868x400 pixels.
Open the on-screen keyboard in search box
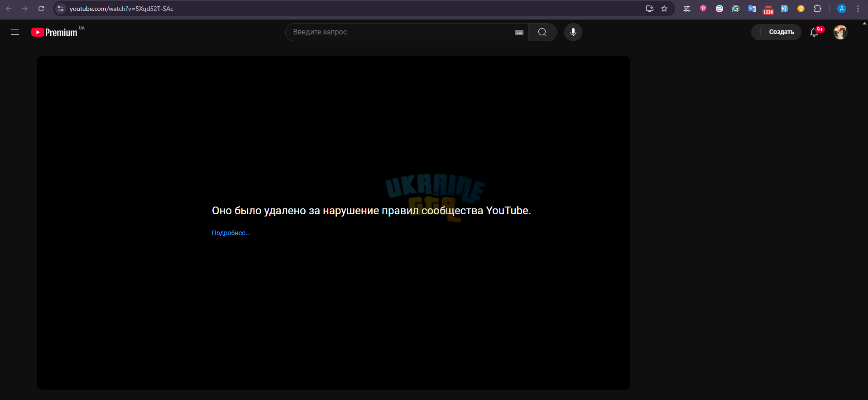519,32
